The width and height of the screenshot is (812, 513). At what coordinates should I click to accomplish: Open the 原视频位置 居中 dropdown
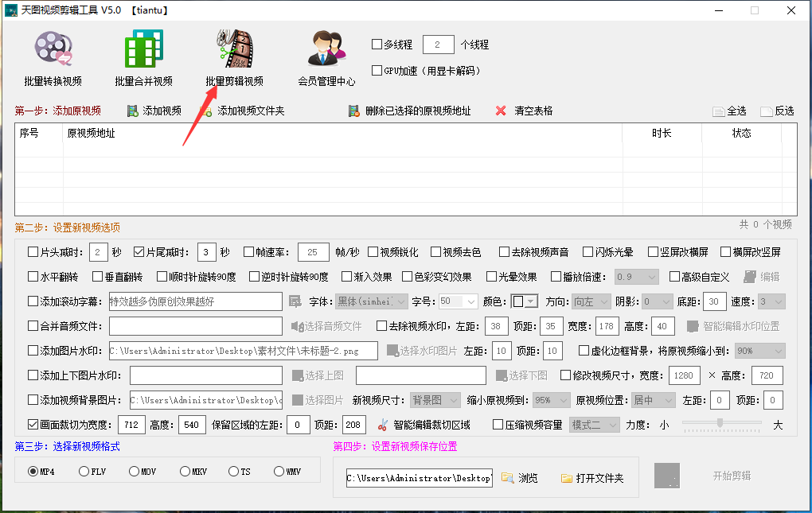point(654,400)
